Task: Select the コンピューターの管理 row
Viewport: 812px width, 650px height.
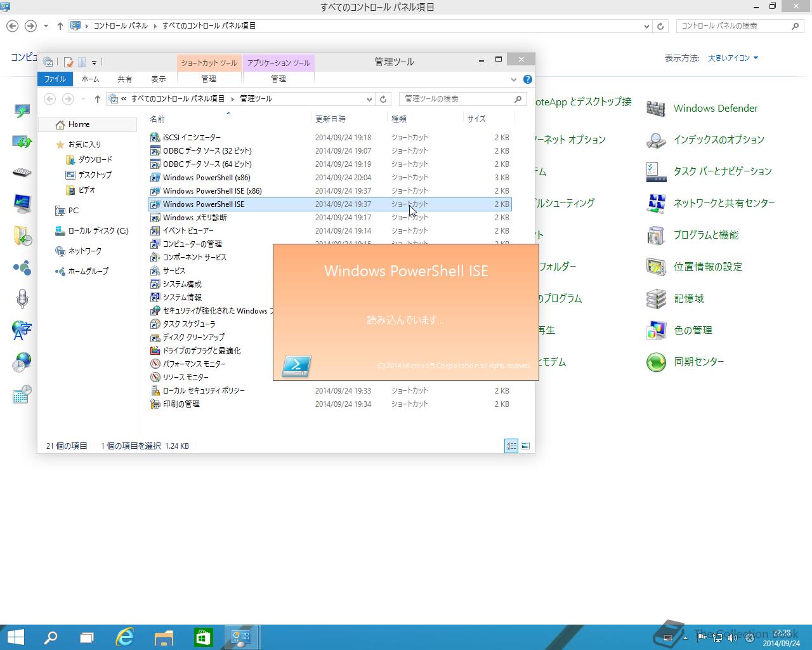Action: 330,244
